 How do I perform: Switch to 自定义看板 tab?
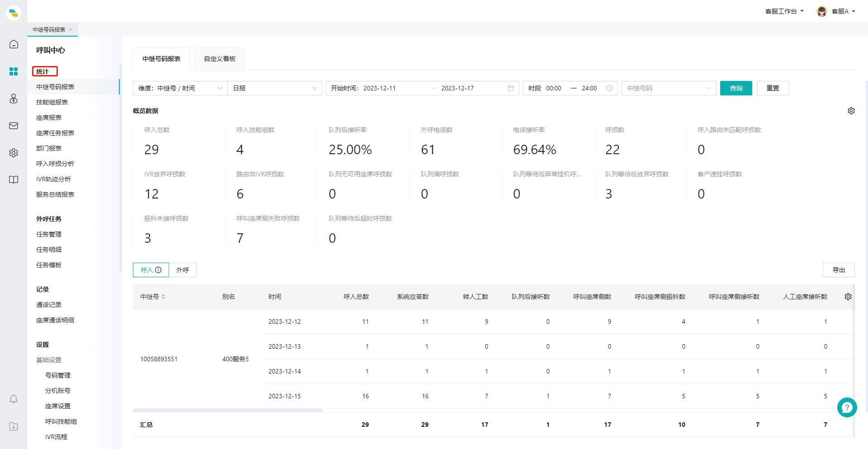[220, 59]
